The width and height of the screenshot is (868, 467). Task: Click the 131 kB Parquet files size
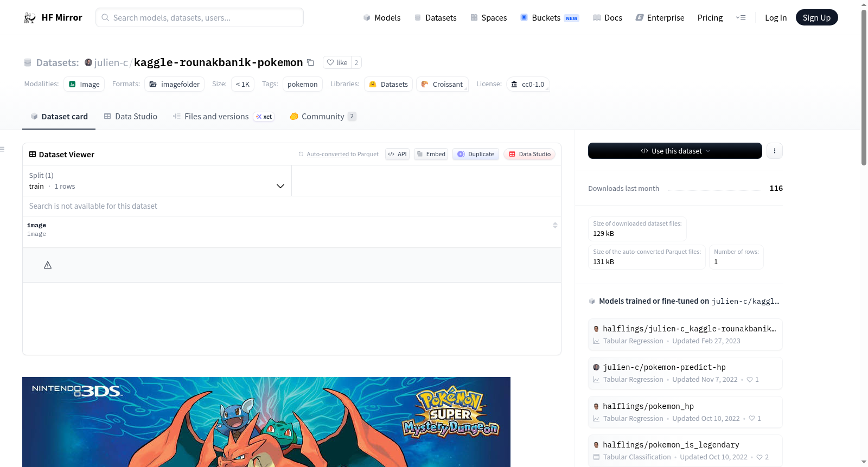(603, 262)
